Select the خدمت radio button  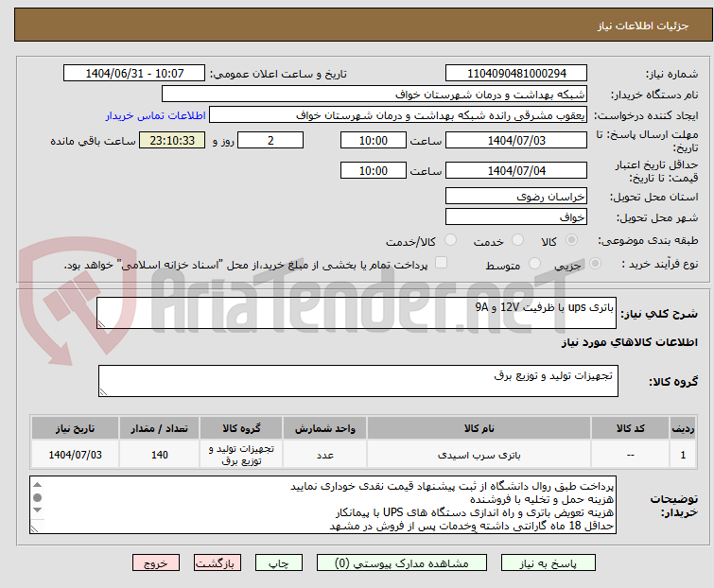point(517,240)
